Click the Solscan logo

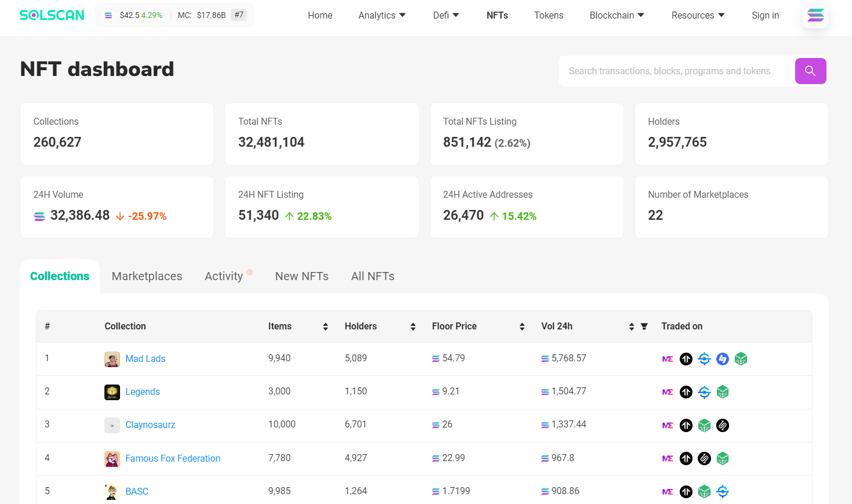(52, 15)
